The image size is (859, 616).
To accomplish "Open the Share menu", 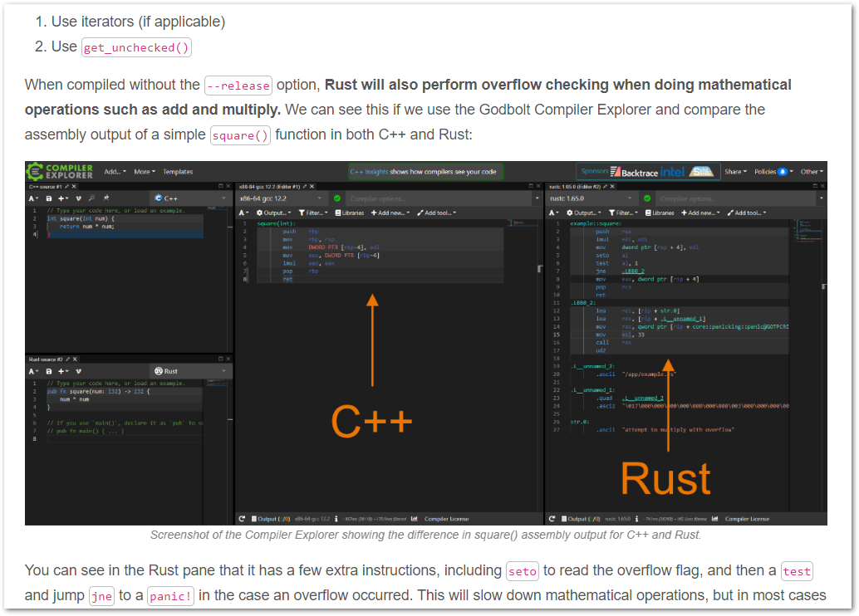I will [734, 172].
